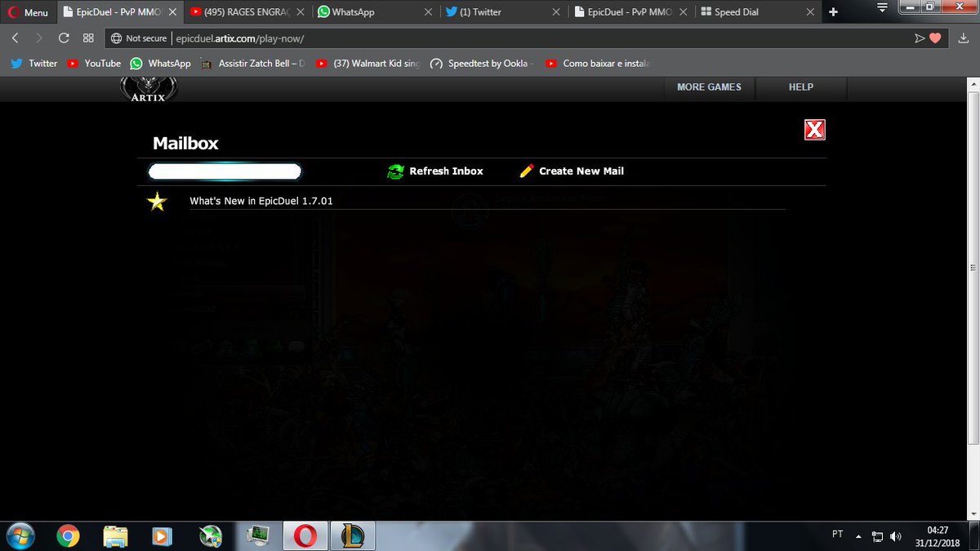
Task: Toggle the bookmark heart in the address bar
Action: pyautogui.click(x=933, y=38)
